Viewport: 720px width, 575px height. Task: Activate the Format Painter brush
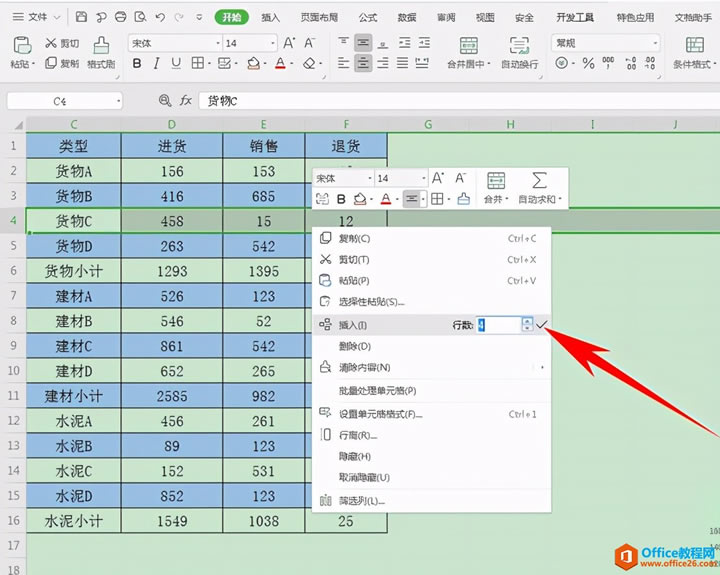(x=101, y=46)
